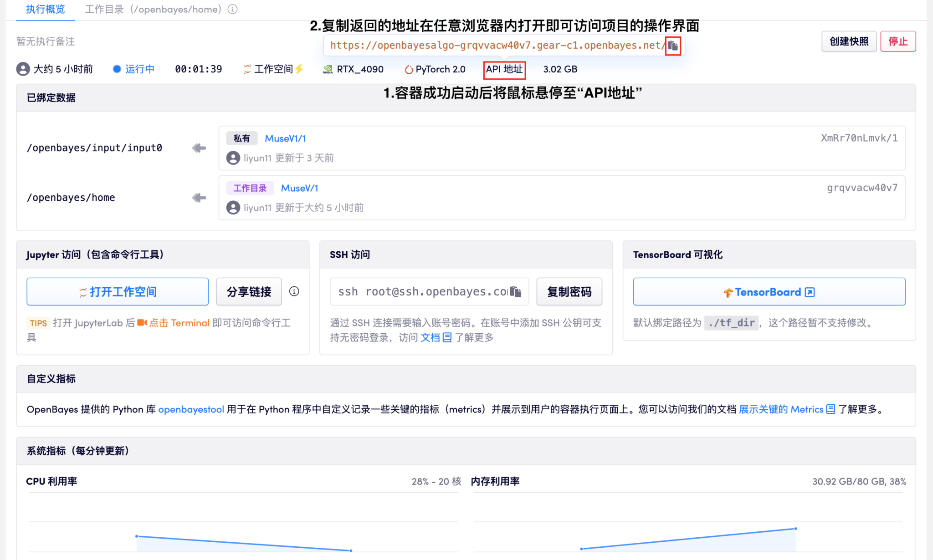This screenshot has width=933, height=560.
Task: Create a snapshot using 创建快照
Action: (849, 41)
